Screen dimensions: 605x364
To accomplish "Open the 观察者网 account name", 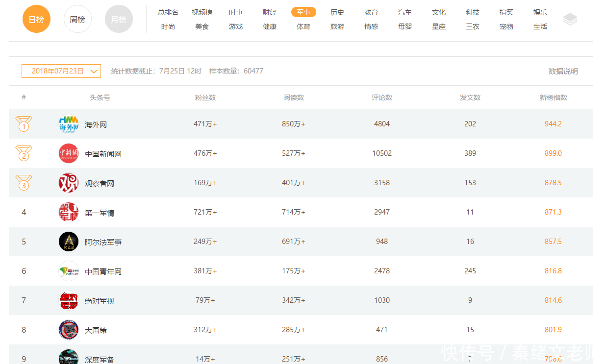I will click(100, 183).
